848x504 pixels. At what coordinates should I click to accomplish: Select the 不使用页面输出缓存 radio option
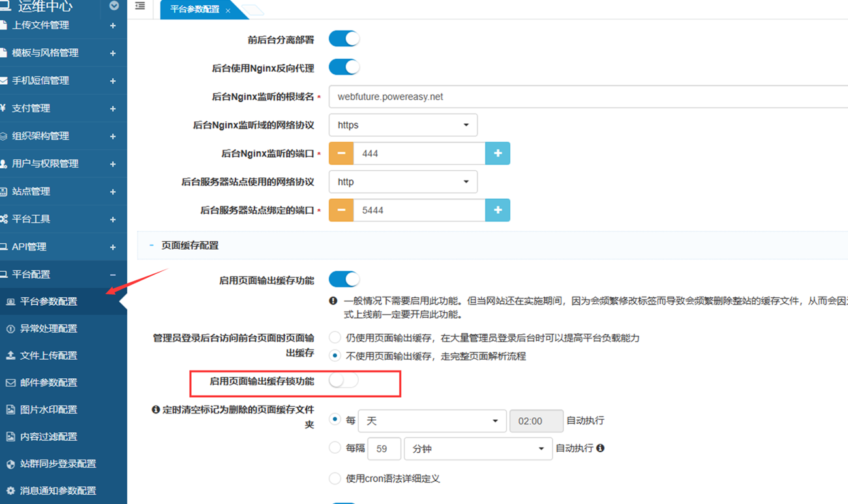(335, 356)
